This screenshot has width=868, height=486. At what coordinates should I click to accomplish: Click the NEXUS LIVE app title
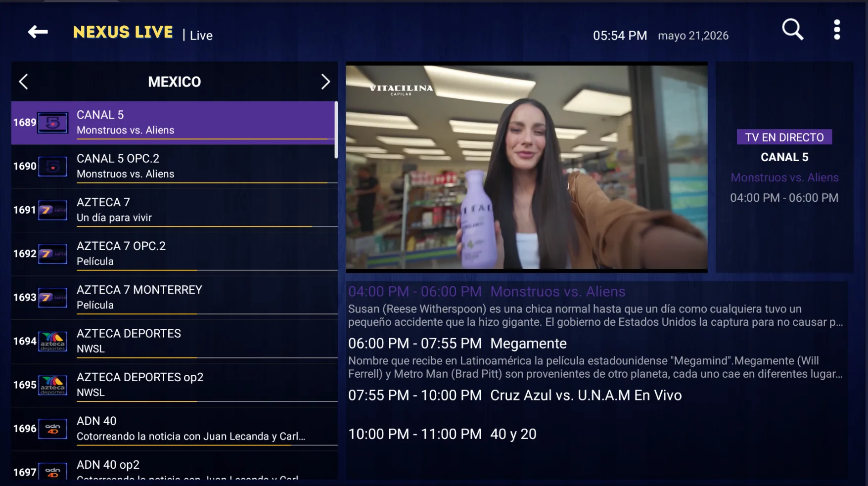(123, 32)
